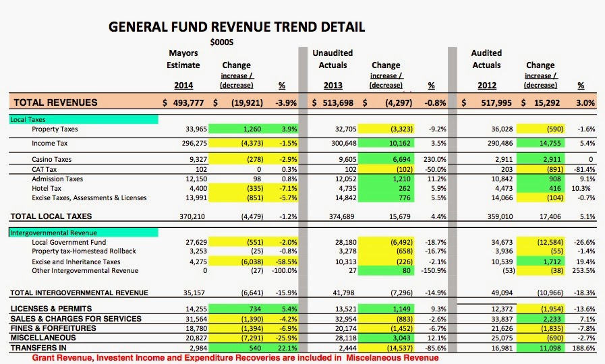Image resolution: width=605 pixels, height=364 pixels.
Task: Select the TOTAL REVENUES row label
Action: pos(55,102)
